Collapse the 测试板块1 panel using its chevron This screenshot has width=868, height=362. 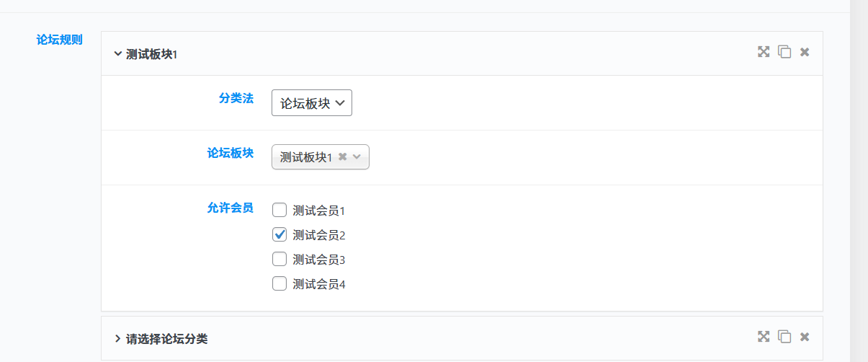pos(117,53)
